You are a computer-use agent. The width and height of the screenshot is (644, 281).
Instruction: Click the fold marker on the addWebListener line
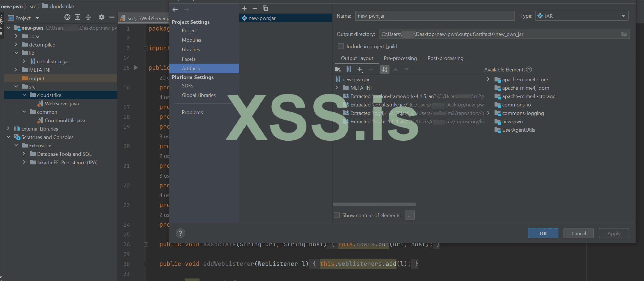click(x=146, y=264)
